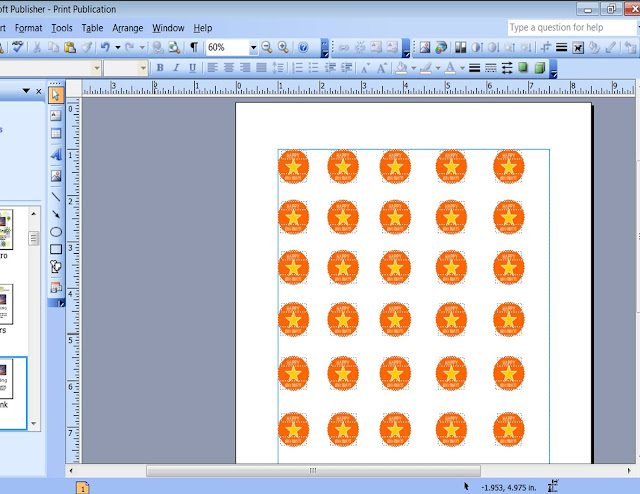Apply the line color pen
The image size is (640, 494).
426,68
